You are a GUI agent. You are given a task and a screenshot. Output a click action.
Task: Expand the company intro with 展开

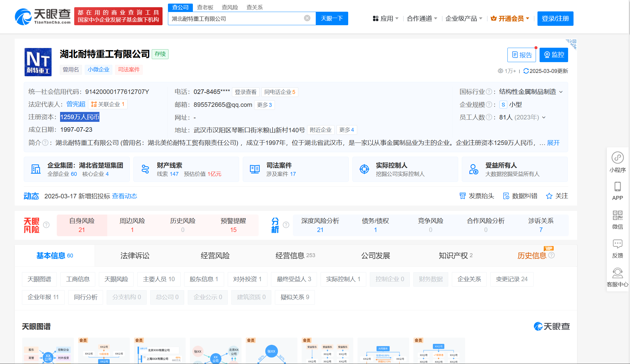coord(553,143)
